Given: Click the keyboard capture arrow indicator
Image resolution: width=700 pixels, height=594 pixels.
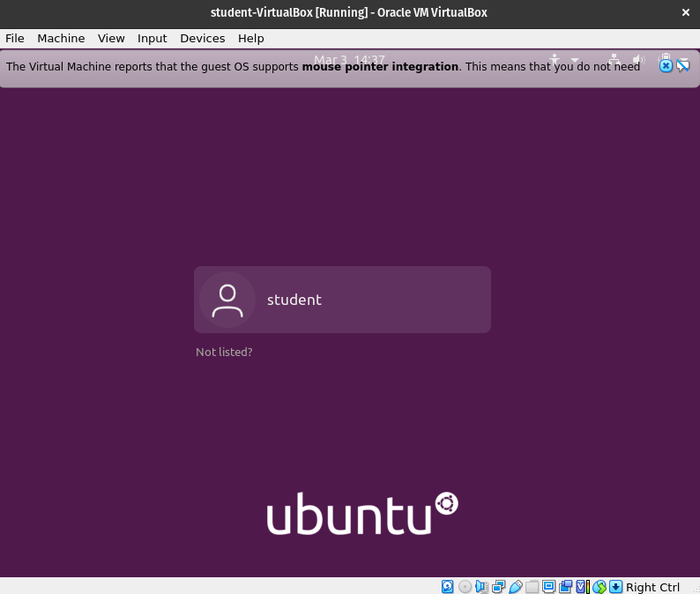Looking at the screenshot, I should [x=616, y=587].
